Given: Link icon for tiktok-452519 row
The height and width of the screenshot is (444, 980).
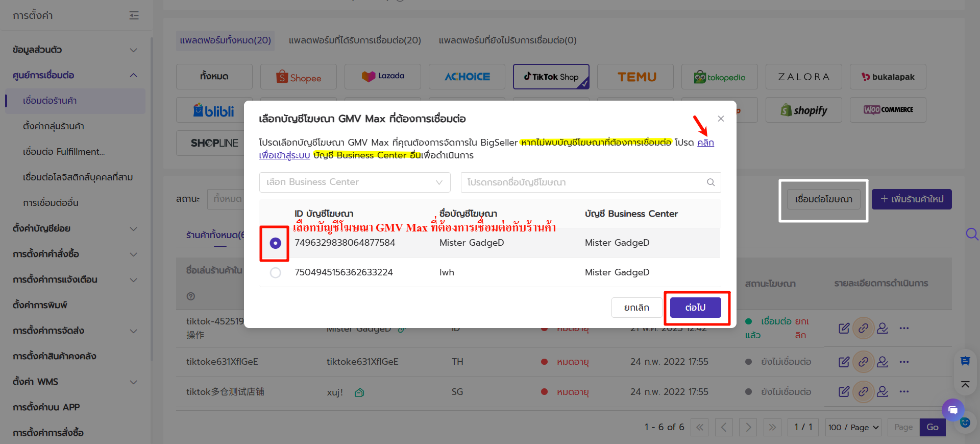Looking at the screenshot, I should coord(864,328).
